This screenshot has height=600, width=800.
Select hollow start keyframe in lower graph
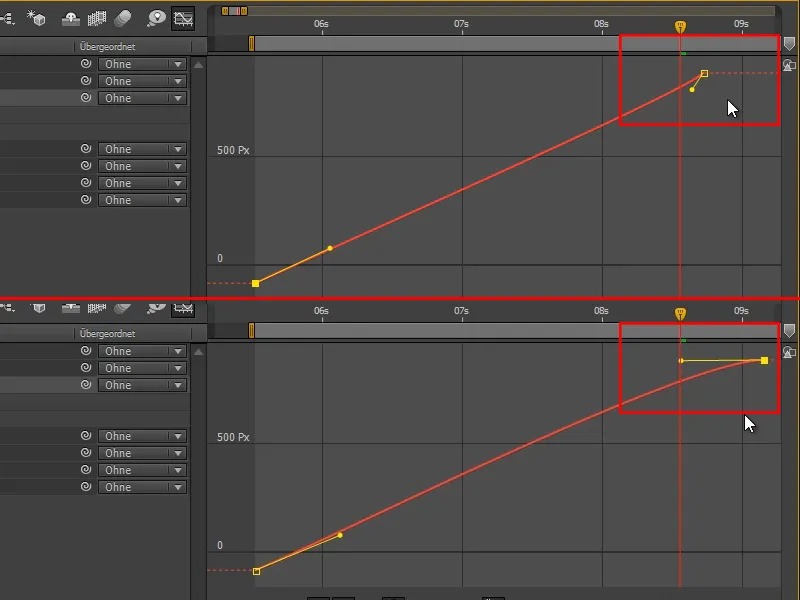pyautogui.click(x=257, y=571)
